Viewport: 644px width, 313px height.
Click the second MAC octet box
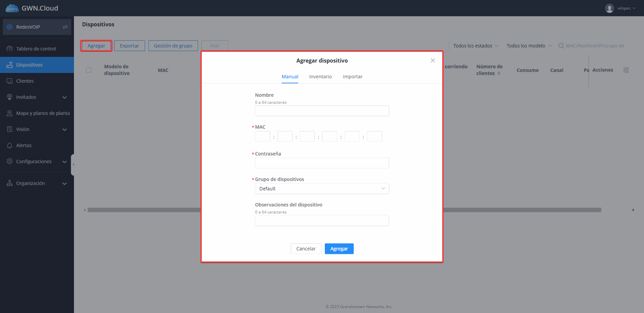tap(285, 136)
